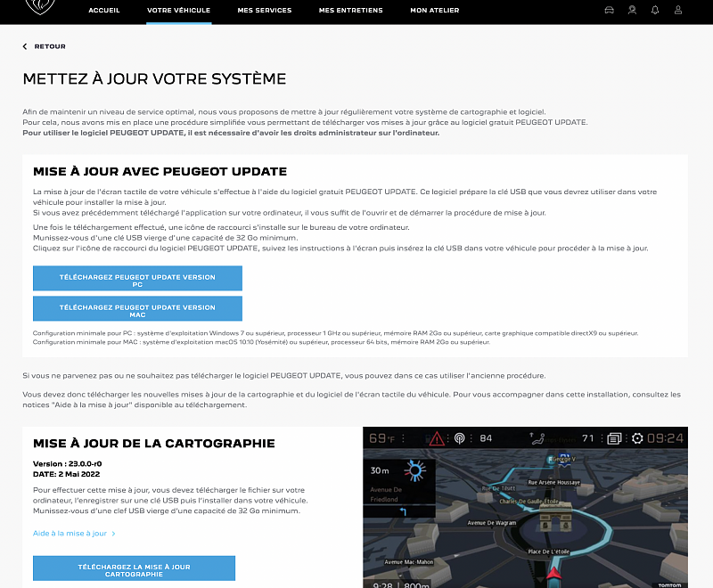The width and height of the screenshot is (713, 588).
Task: Open the advisor contact icon in header
Action: point(632,10)
